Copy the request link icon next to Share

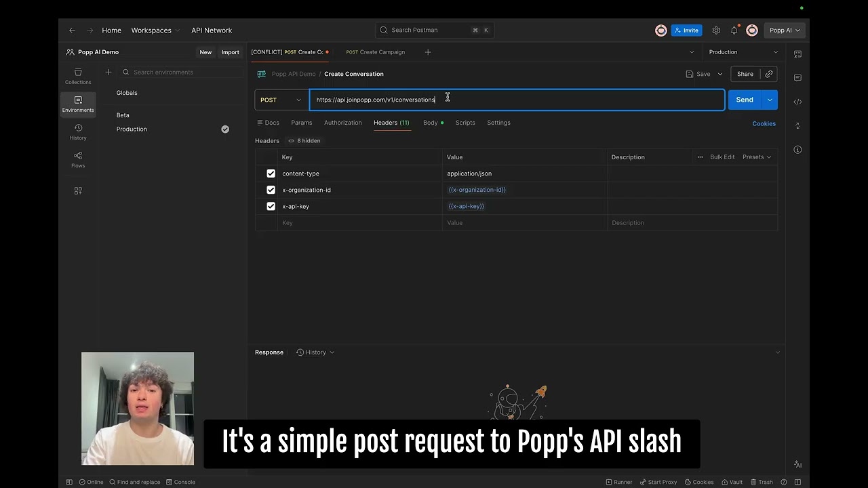tap(769, 74)
